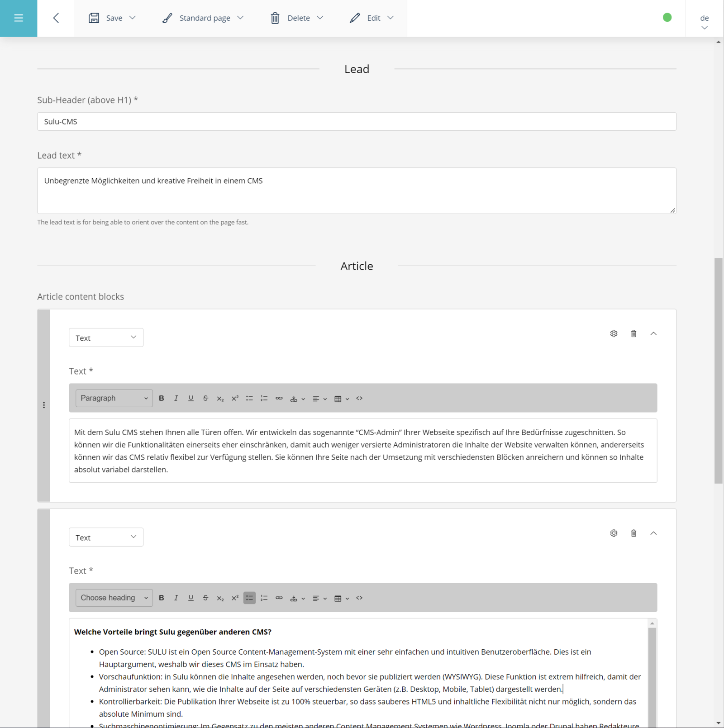
Task: Toggle underline in the second editor toolbar
Action: click(191, 598)
